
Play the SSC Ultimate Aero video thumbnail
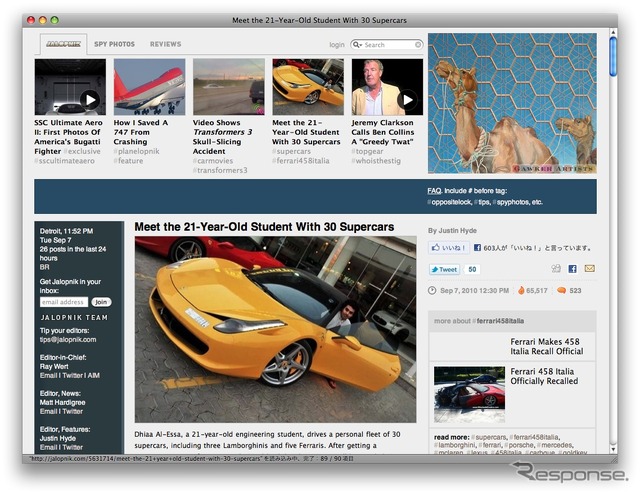click(x=70, y=87)
